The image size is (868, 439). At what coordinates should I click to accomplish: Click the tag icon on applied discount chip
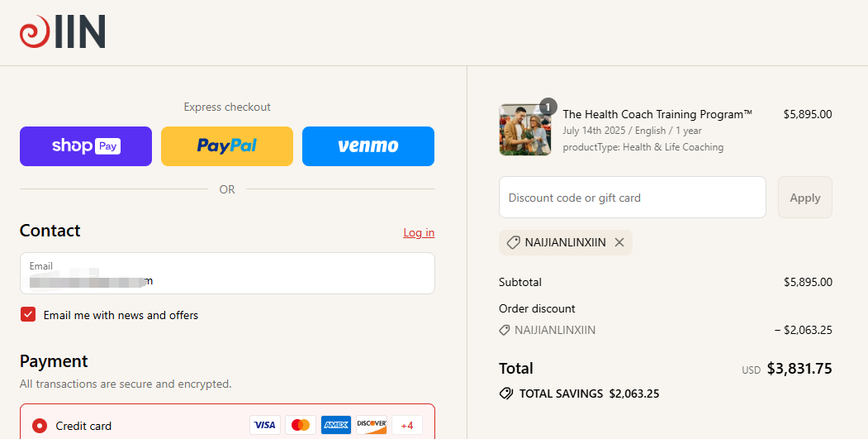tap(513, 242)
